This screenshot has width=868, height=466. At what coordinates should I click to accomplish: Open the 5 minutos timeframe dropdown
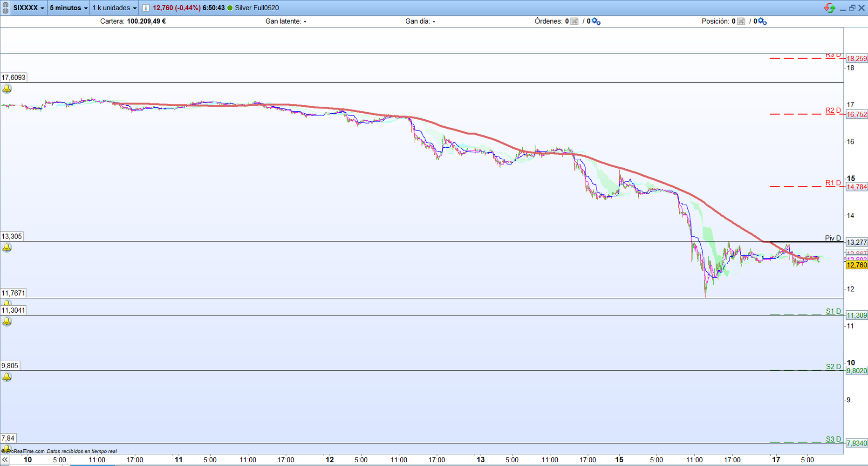[68, 8]
